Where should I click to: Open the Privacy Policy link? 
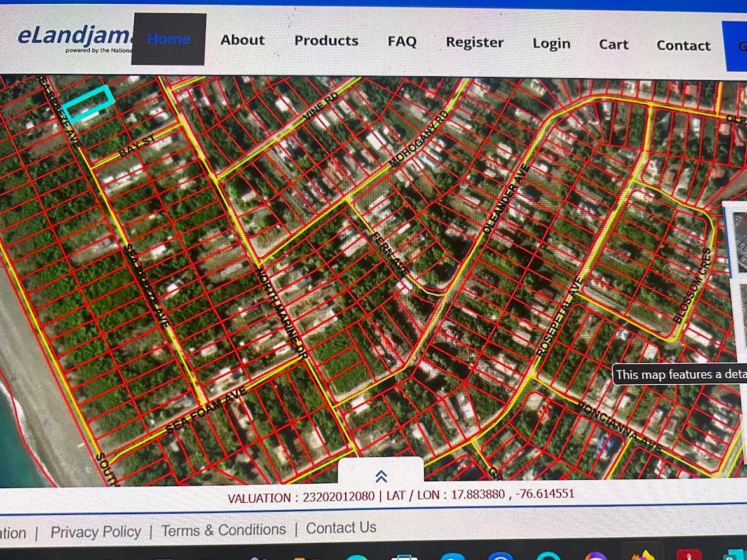click(x=96, y=532)
